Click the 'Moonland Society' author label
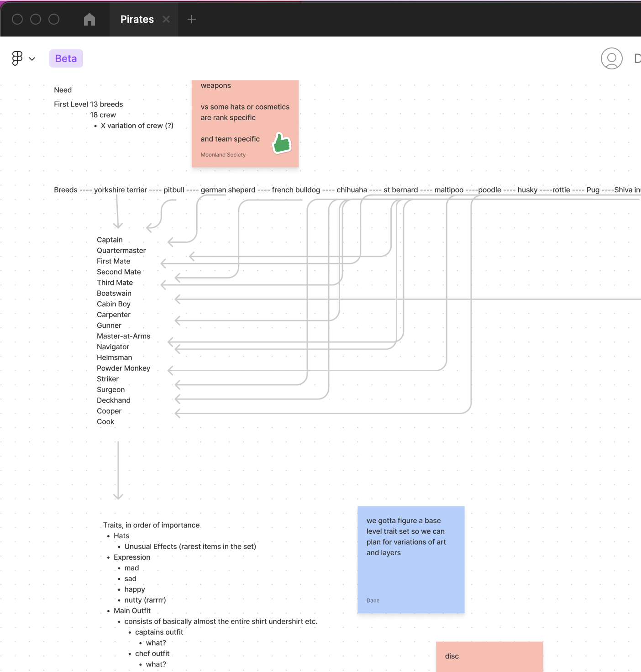 point(223,155)
